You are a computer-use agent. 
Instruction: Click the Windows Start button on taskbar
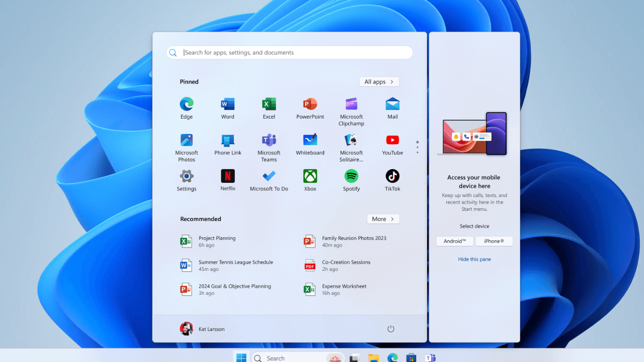[x=242, y=358]
